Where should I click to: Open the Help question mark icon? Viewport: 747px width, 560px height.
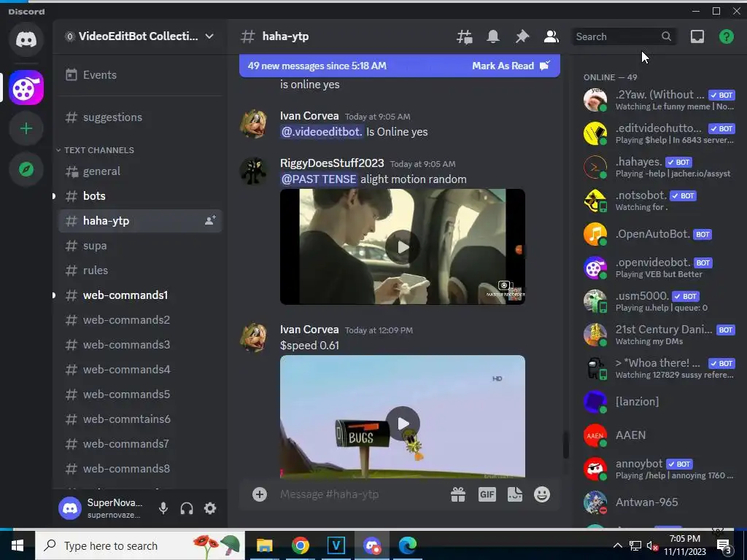click(x=726, y=36)
